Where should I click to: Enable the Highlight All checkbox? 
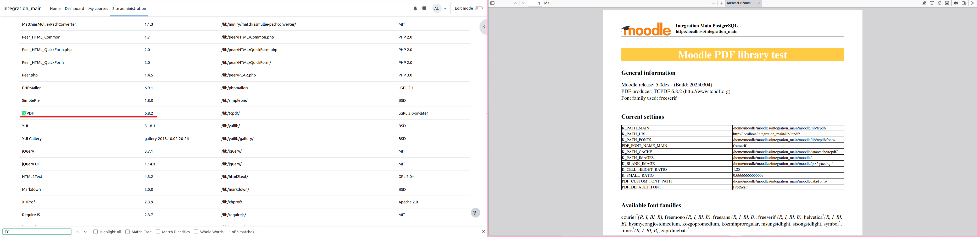(96, 232)
